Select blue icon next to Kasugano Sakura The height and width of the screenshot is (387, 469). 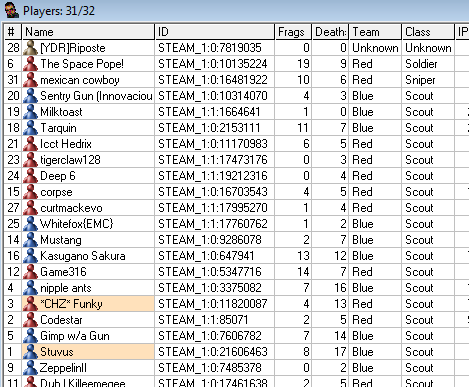[30, 256]
